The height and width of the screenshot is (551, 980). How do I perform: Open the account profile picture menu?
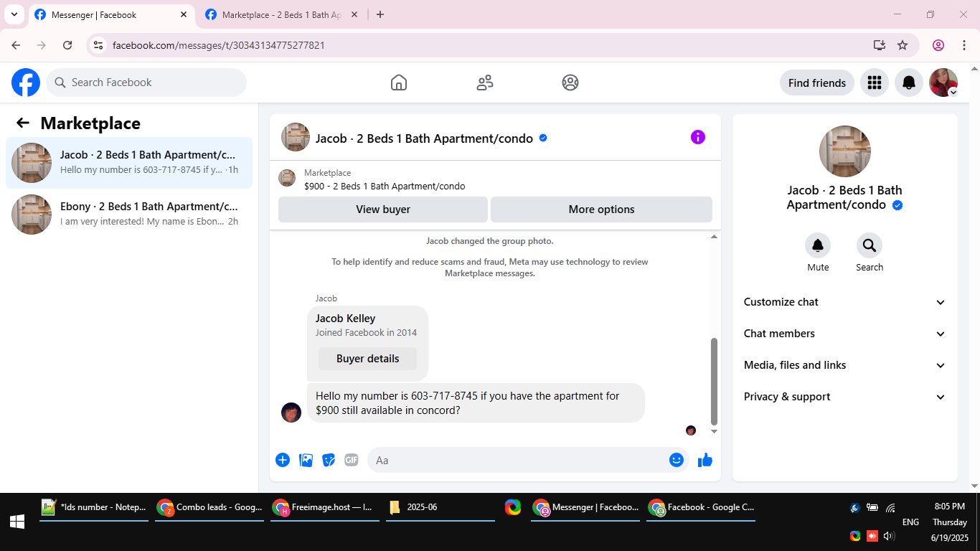(x=943, y=83)
